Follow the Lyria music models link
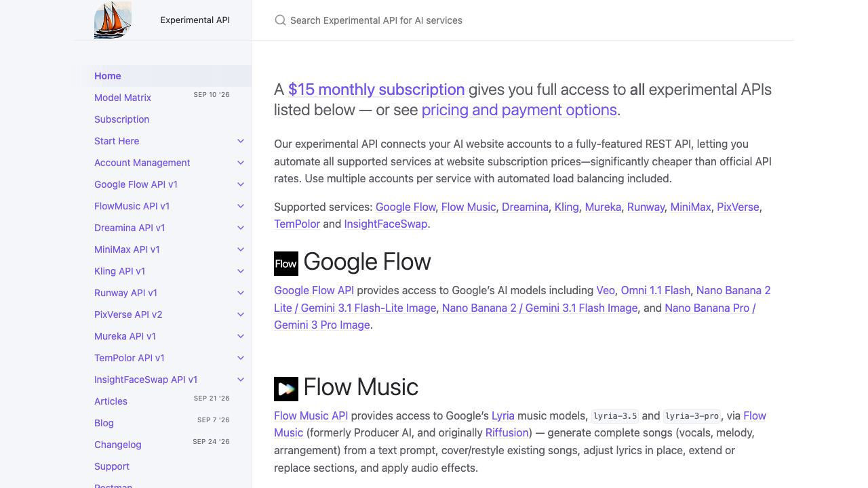Screen dimensions: 868x488 pos(503,415)
